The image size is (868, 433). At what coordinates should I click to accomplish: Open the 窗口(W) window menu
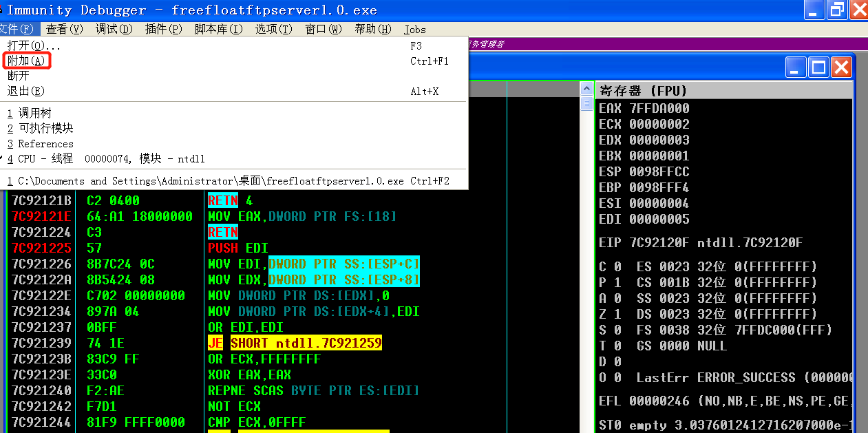pos(323,29)
